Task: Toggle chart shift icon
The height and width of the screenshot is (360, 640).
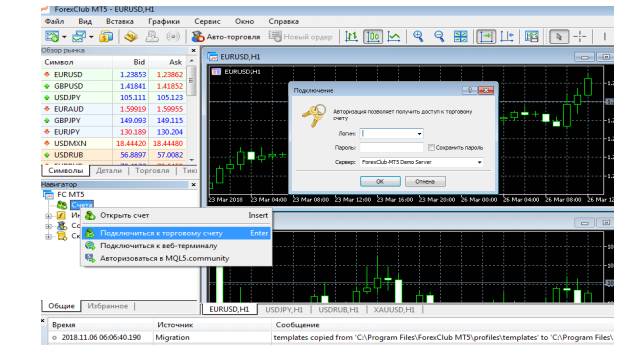Action: [x=507, y=37]
